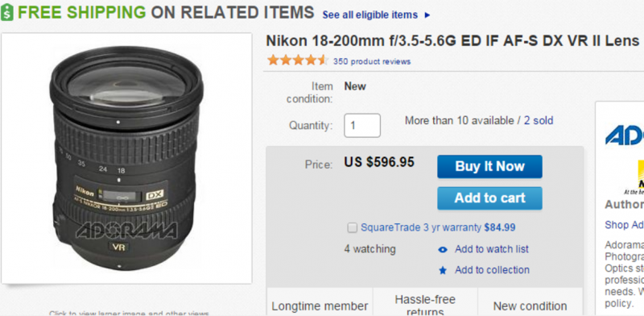Open the SquareTrade 3 yr warranty link

438,227
